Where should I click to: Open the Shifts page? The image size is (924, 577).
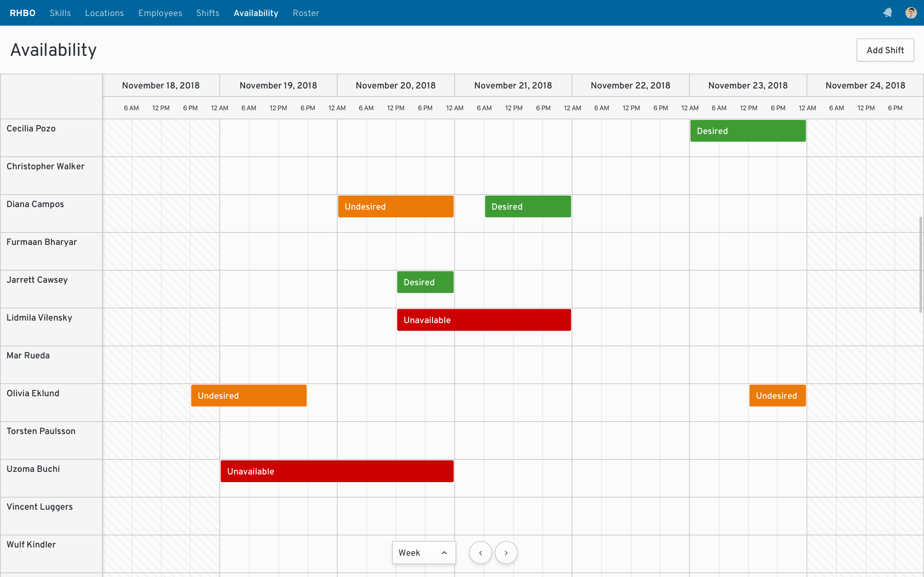coord(208,13)
